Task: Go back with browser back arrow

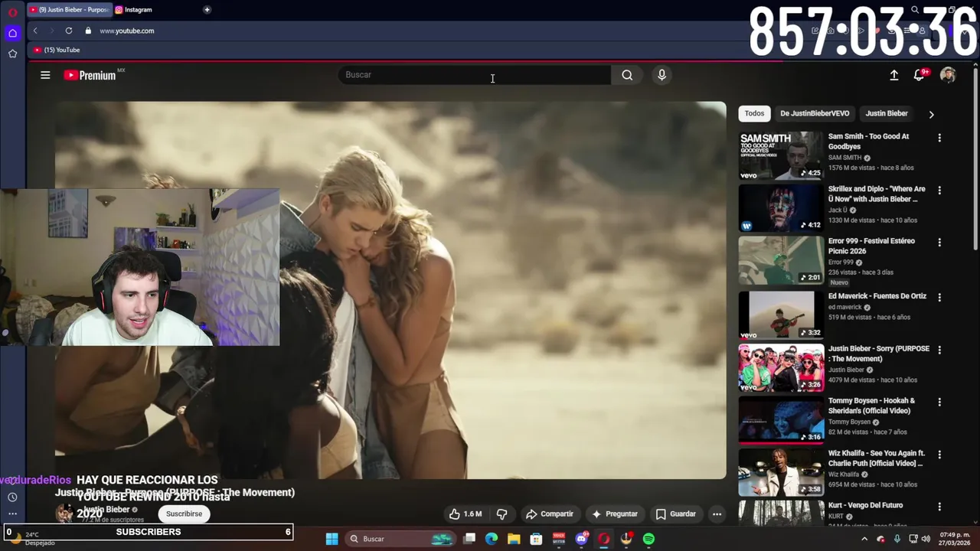Action: click(x=35, y=31)
